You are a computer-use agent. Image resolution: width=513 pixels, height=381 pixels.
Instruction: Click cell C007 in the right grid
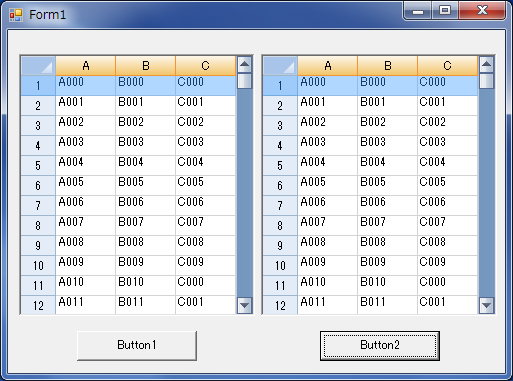447,225
